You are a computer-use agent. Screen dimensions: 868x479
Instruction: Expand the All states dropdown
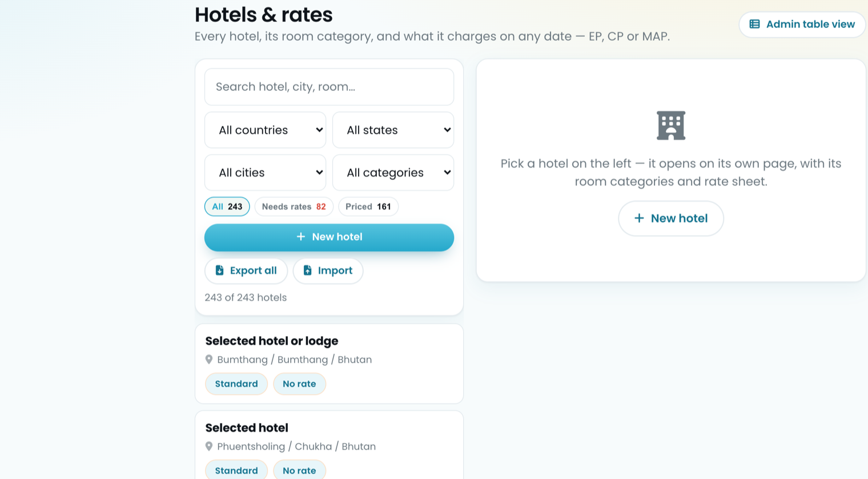[x=393, y=130]
